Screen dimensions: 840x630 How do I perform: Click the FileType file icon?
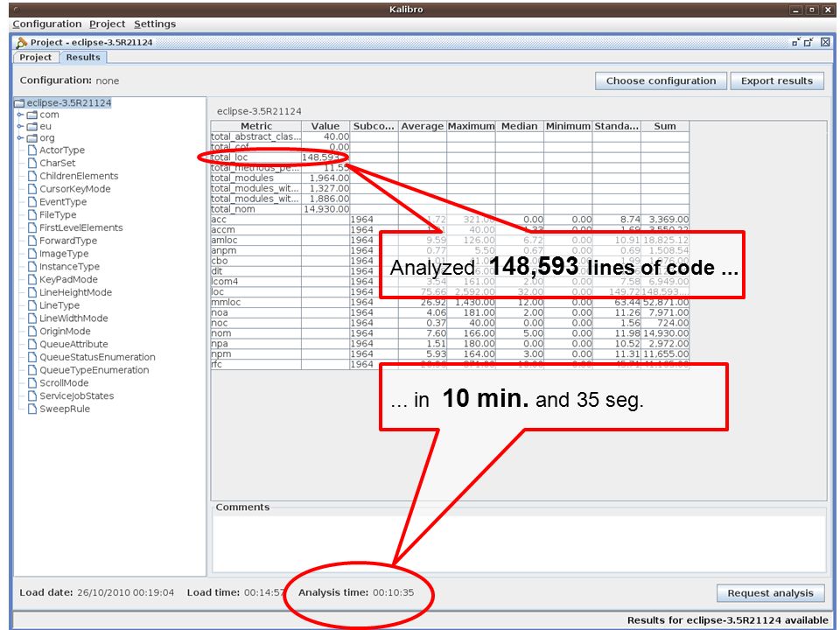[x=32, y=215]
